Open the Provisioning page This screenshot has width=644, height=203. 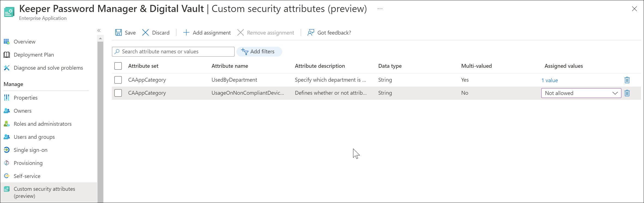click(x=28, y=163)
